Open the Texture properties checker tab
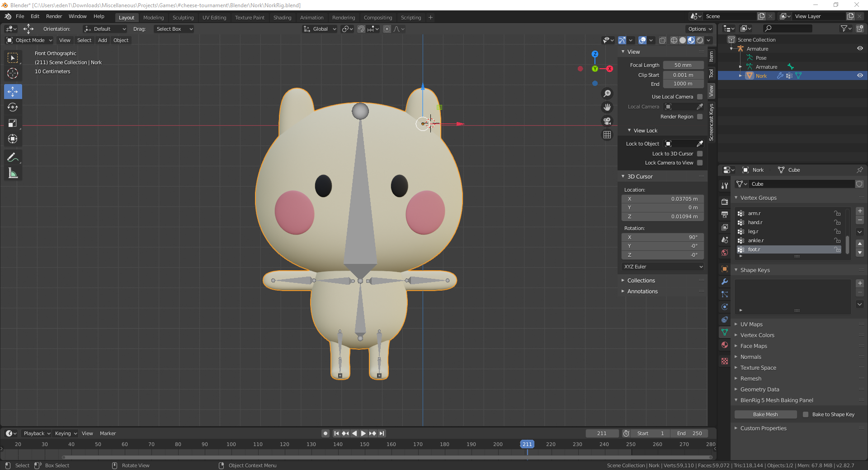The width and height of the screenshot is (868, 470). tap(725, 361)
